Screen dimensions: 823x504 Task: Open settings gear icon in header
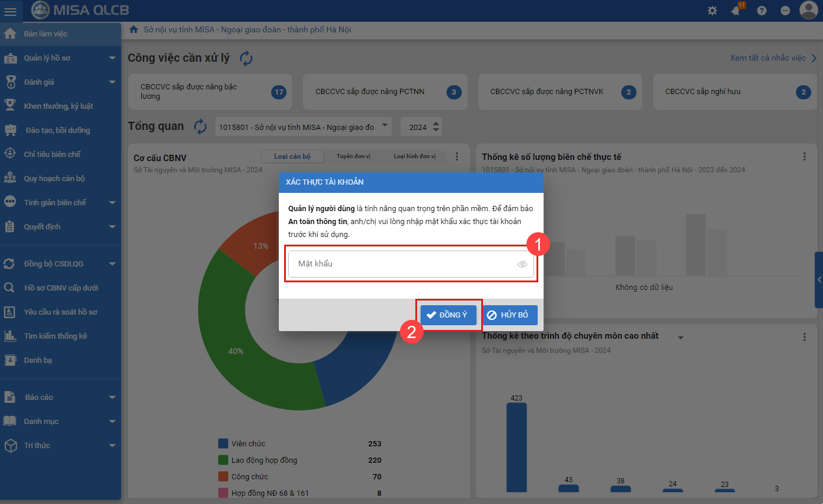point(712,11)
